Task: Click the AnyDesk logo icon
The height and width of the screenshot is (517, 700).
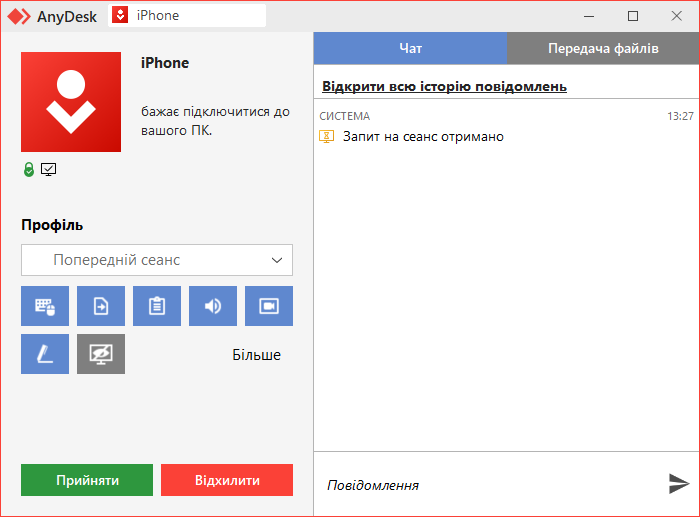Action: [19, 17]
